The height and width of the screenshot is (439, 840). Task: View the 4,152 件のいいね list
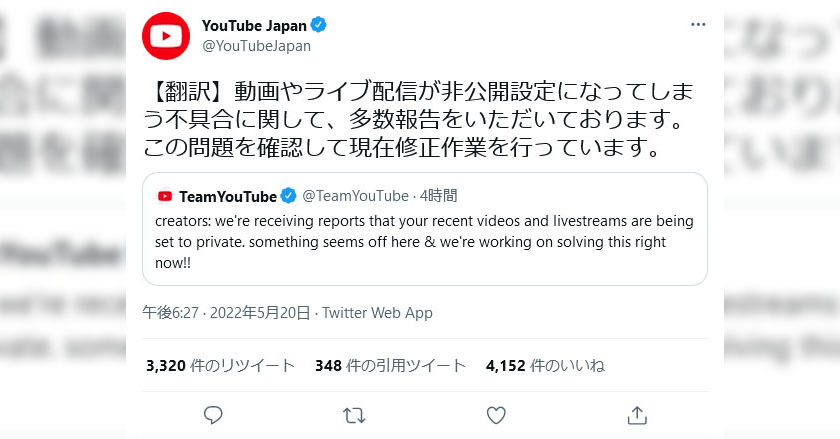pos(545,366)
